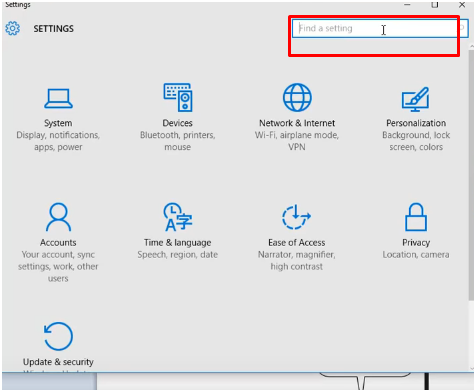Click the Devices label
This screenshot has width=476, height=392.
(x=178, y=123)
